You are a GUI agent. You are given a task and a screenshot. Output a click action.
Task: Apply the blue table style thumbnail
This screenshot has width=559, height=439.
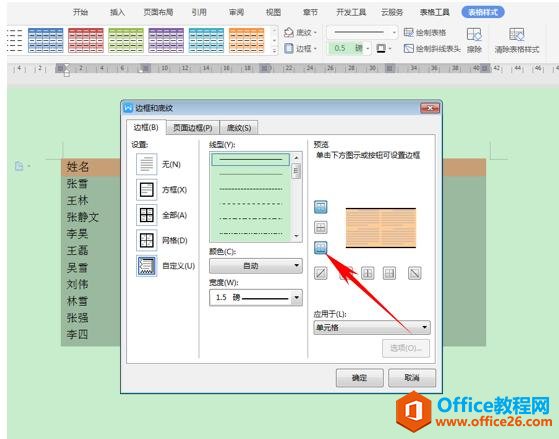tap(46, 40)
